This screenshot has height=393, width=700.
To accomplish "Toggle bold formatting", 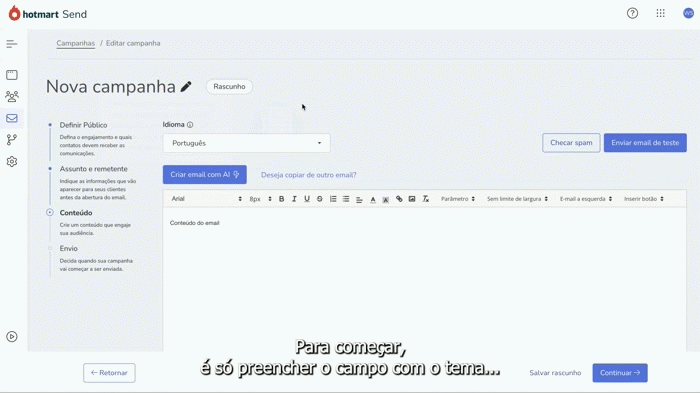I will click(281, 199).
